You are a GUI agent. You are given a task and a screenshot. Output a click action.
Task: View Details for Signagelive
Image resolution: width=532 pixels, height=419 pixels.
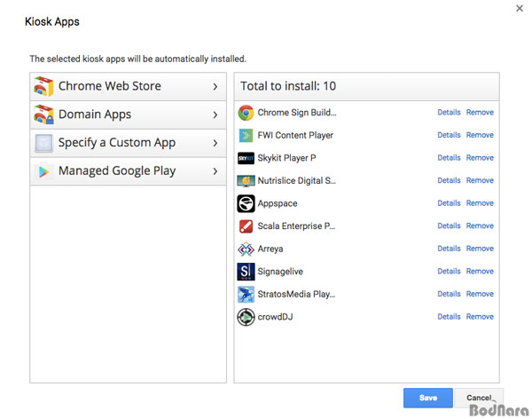coord(449,272)
